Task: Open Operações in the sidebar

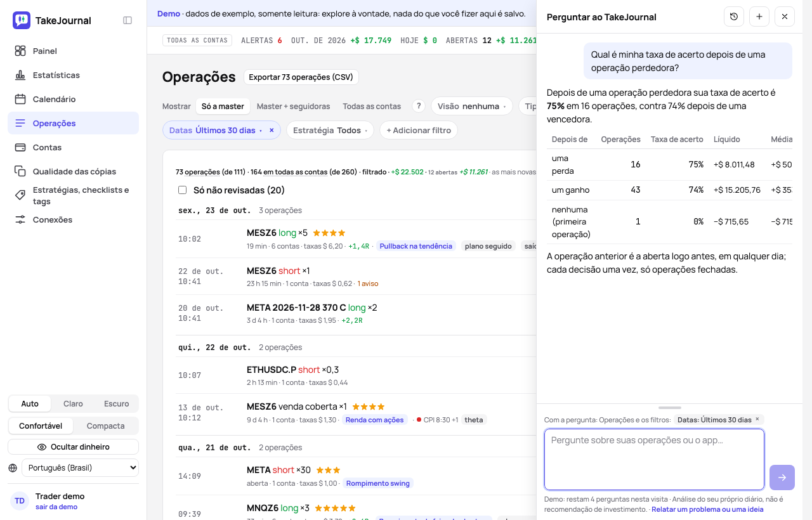Action: 73,123
